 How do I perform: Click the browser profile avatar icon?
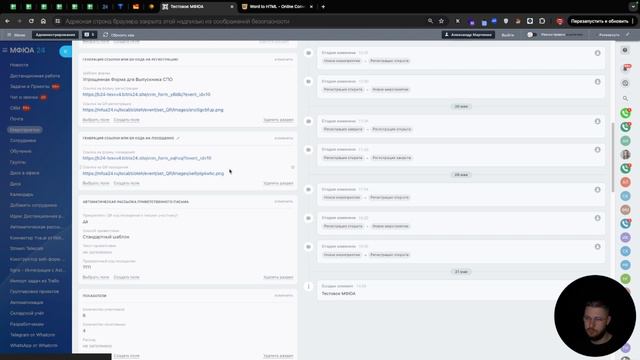click(x=560, y=21)
